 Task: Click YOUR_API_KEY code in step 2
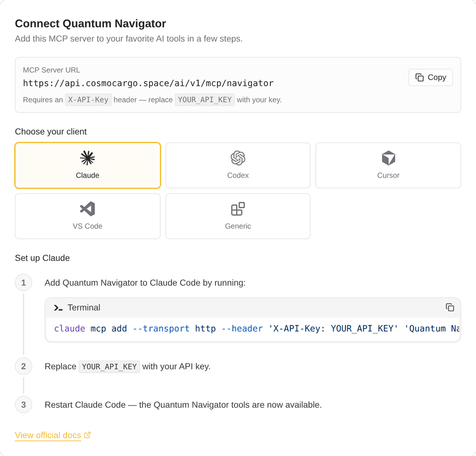click(x=109, y=367)
